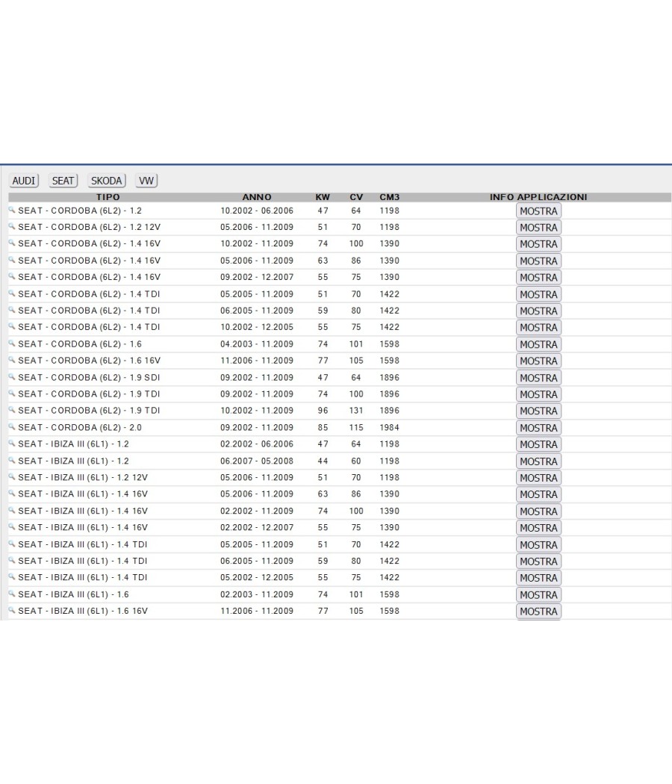Image resolution: width=672 pixels, height=784 pixels.
Task: Click magnifier on Ibiza III 1.2 64 CV row
Action: coord(12,444)
